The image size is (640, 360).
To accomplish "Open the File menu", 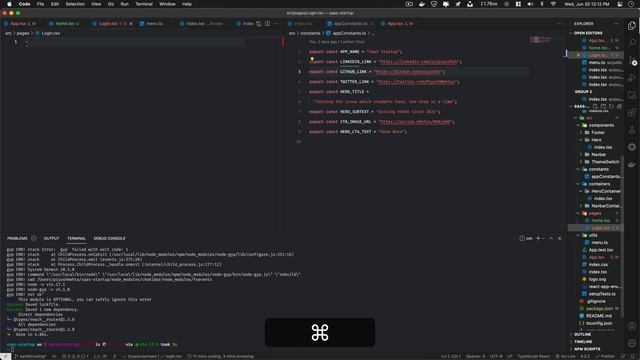I will pyautogui.click(x=40, y=4).
